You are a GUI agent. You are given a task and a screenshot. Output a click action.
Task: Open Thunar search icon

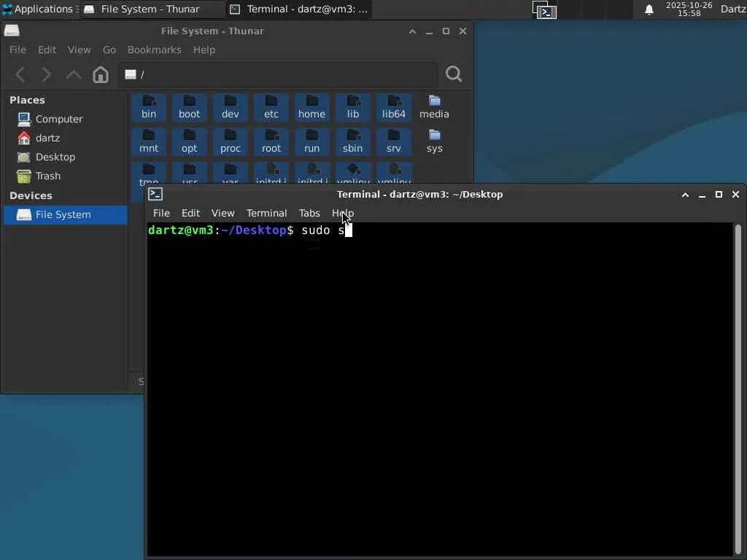[x=454, y=74]
